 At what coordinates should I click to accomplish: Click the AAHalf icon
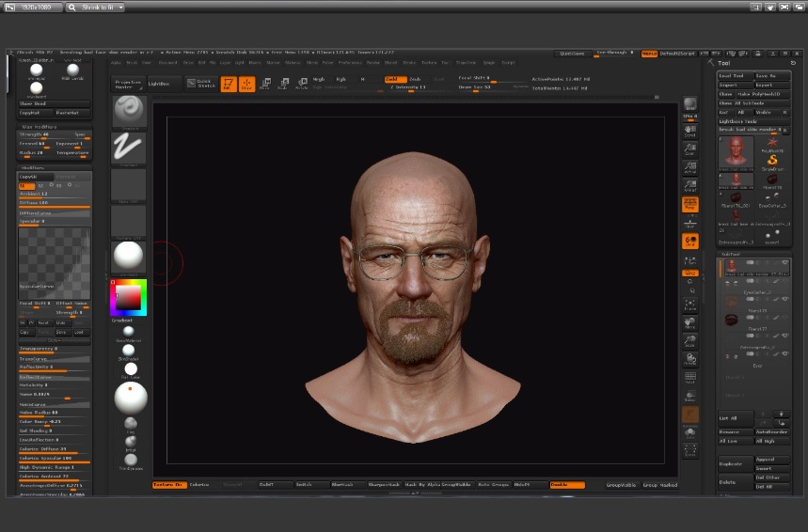pyautogui.click(x=690, y=186)
